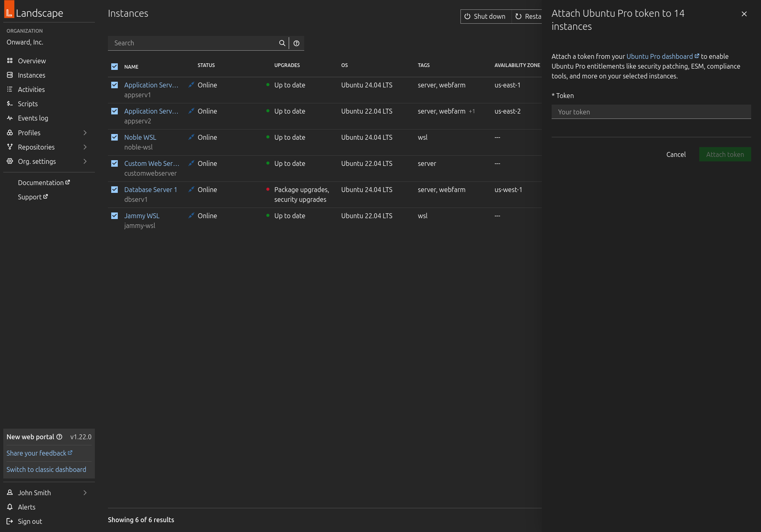The width and height of the screenshot is (761, 532).
Task: Open the search help question-mark icon
Action: (x=296, y=43)
